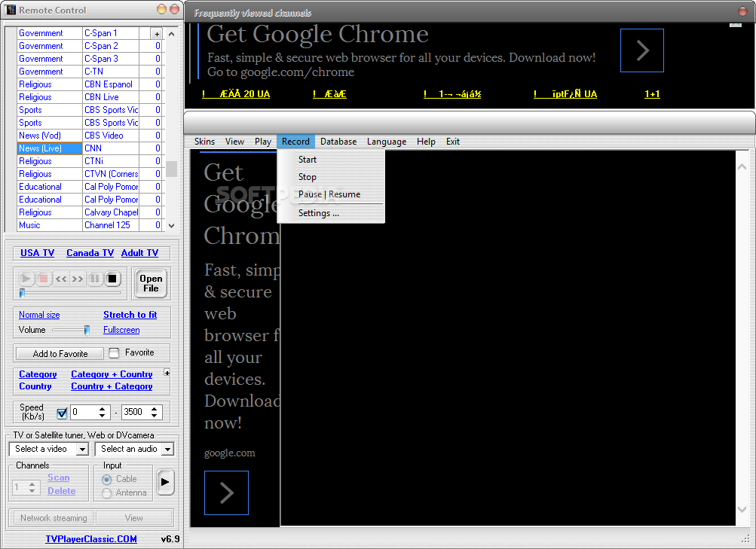
Task: Open the Adult TV link
Action: click(x=140, y=253)
